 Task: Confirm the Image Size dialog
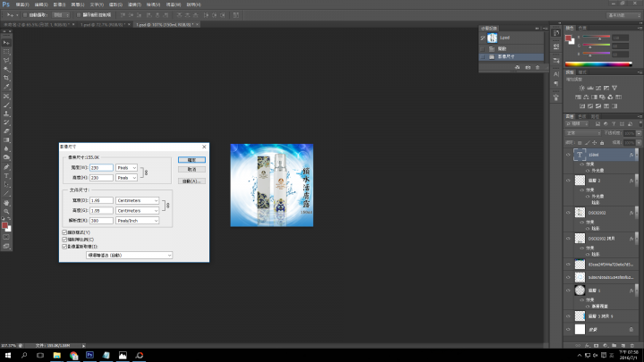tap(191, 160)
